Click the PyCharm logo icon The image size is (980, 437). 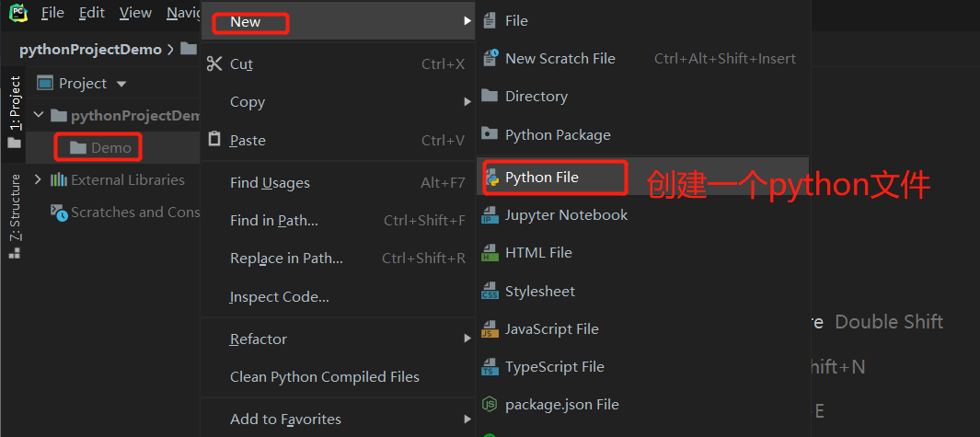pos(18,12)
